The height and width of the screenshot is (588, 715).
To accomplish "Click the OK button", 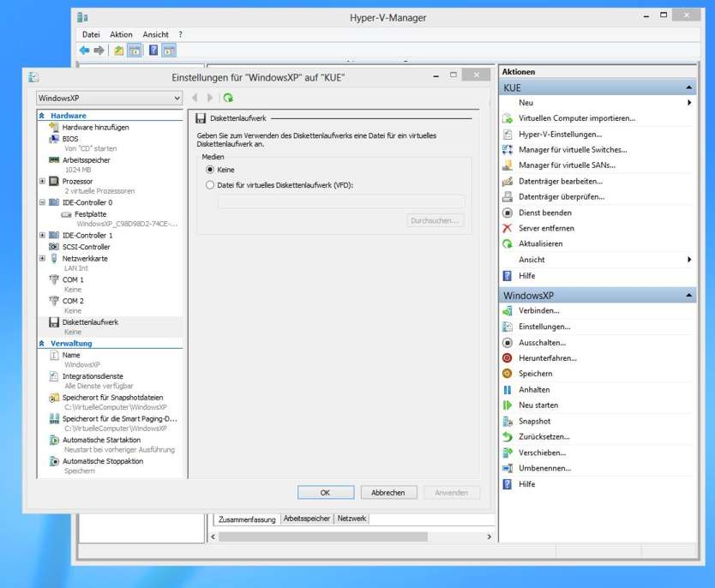I will [325, 493].
